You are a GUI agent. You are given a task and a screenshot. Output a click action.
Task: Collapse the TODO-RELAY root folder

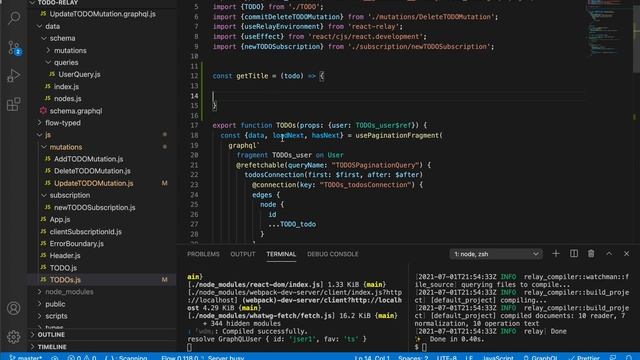point(33,3)
